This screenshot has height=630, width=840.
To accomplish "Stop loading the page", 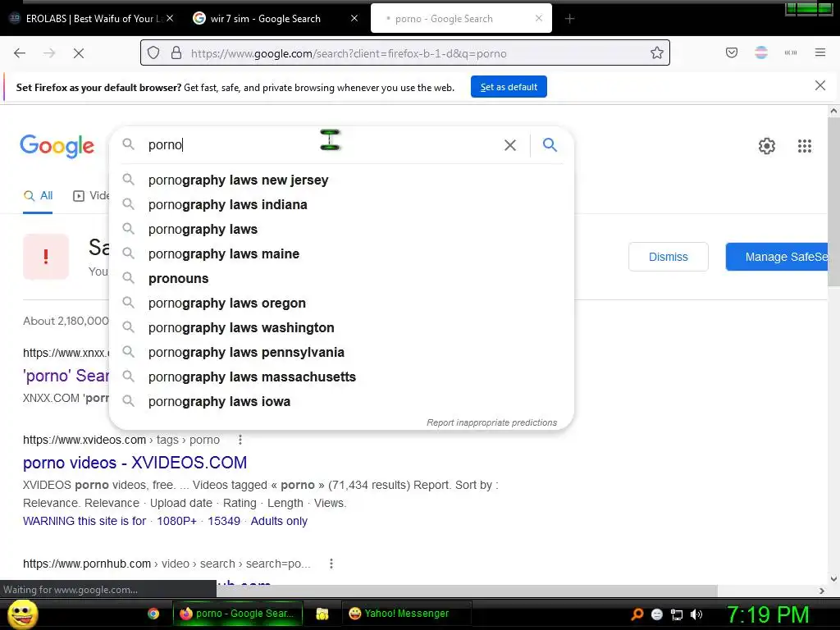I will point(79,53).
